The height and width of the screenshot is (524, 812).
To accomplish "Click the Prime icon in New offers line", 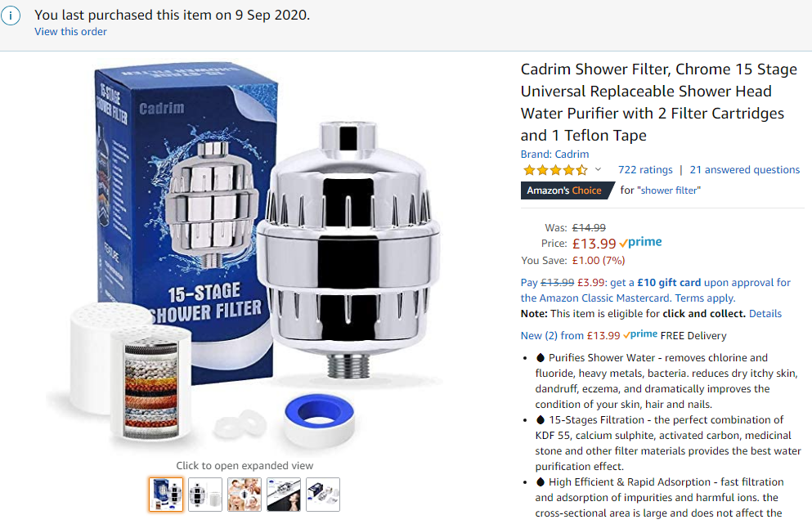I will click(x=640, y=335).
